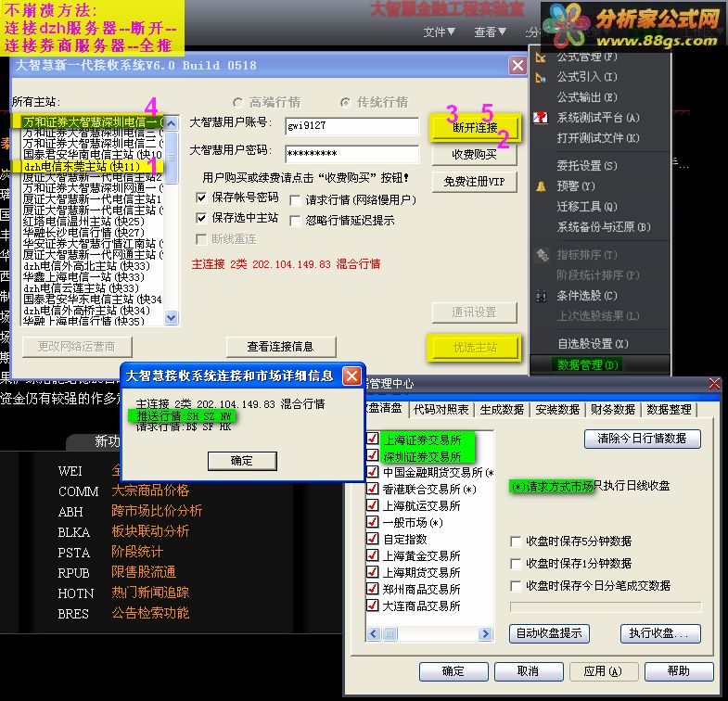Screen dimensions: 728x701
Task: Uncheck 中国金融期货交易所 checkbox
Action: point(373,472)
